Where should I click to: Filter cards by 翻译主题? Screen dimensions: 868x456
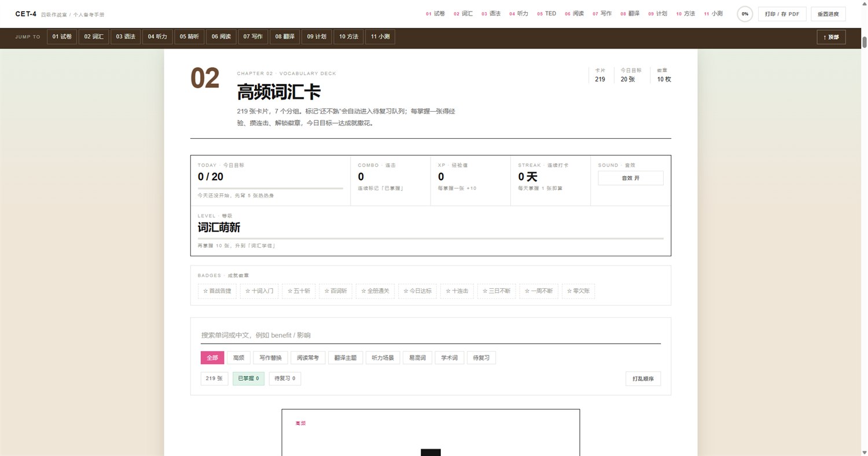pos(346,358)
